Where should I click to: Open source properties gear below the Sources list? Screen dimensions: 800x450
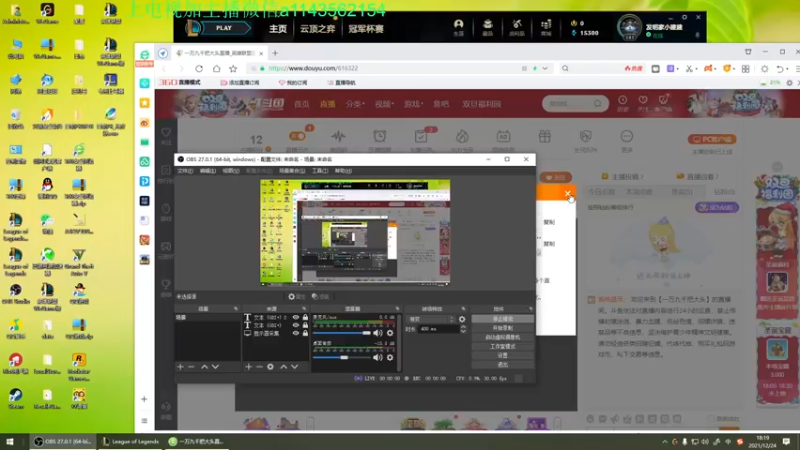270,366
